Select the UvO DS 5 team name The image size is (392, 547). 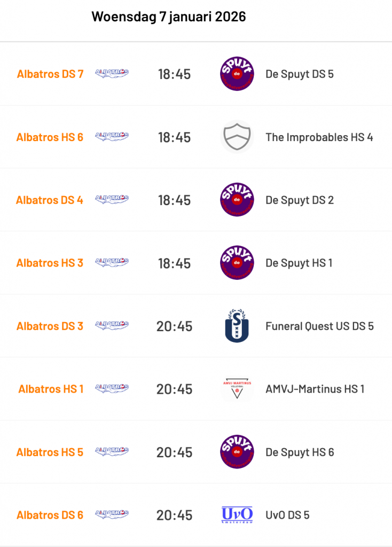pos(287,515)
